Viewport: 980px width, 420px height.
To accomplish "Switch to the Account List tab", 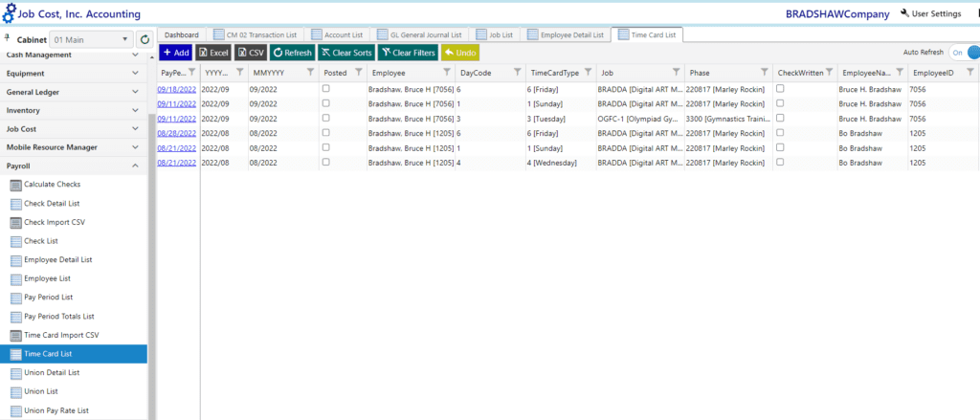I will tap(337, 35).
